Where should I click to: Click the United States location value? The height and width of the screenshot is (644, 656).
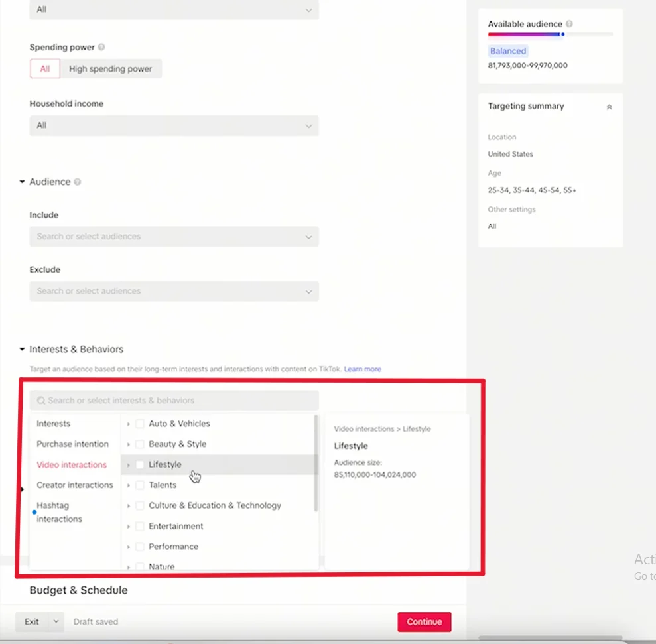coord(511,154)
